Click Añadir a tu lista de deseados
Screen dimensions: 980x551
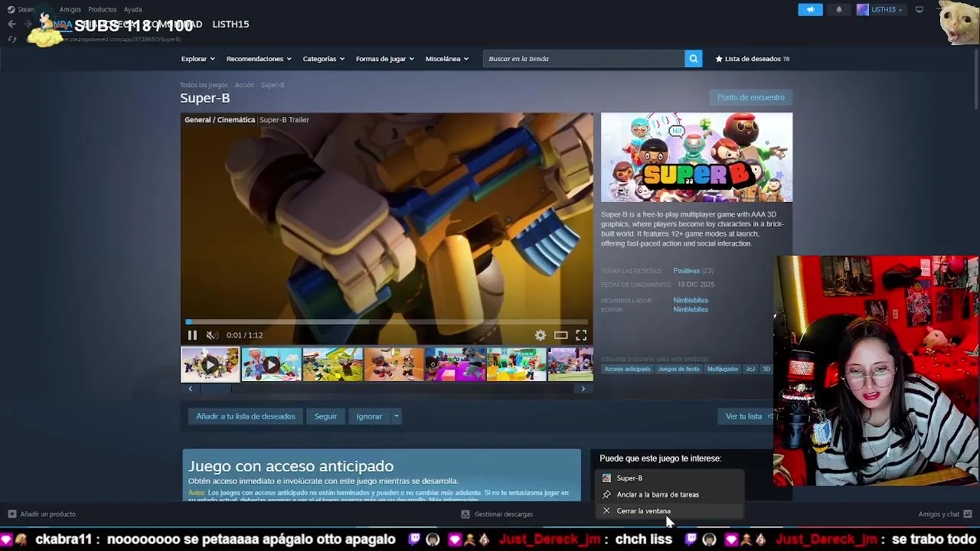point(245,416)
